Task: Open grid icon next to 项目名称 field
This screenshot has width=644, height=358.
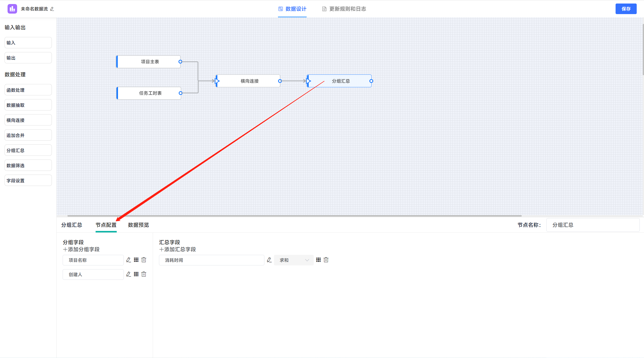Action: click(x=136, y=260)
